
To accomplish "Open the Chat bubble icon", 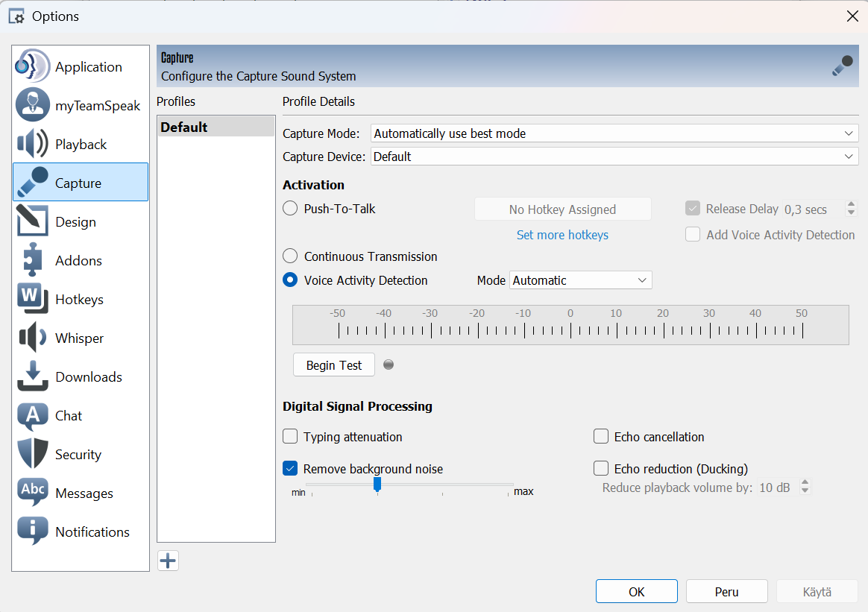I will click(x=33, y=415).
